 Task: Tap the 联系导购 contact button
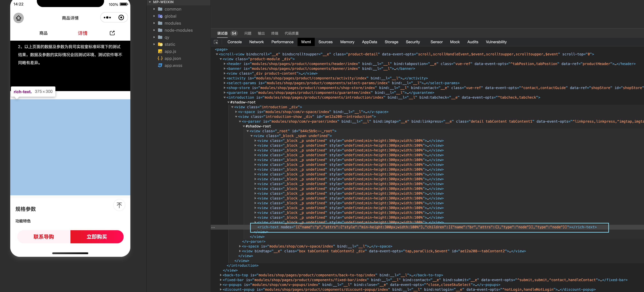click(44, 237)
